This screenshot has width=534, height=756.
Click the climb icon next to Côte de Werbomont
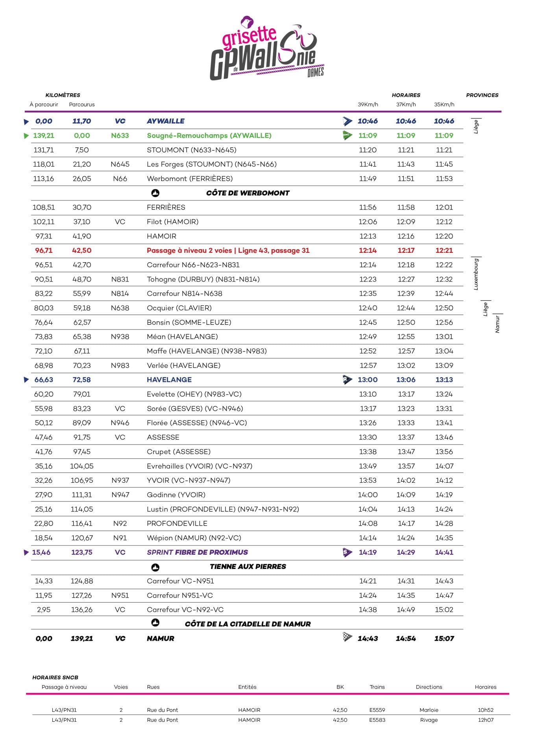155,193
